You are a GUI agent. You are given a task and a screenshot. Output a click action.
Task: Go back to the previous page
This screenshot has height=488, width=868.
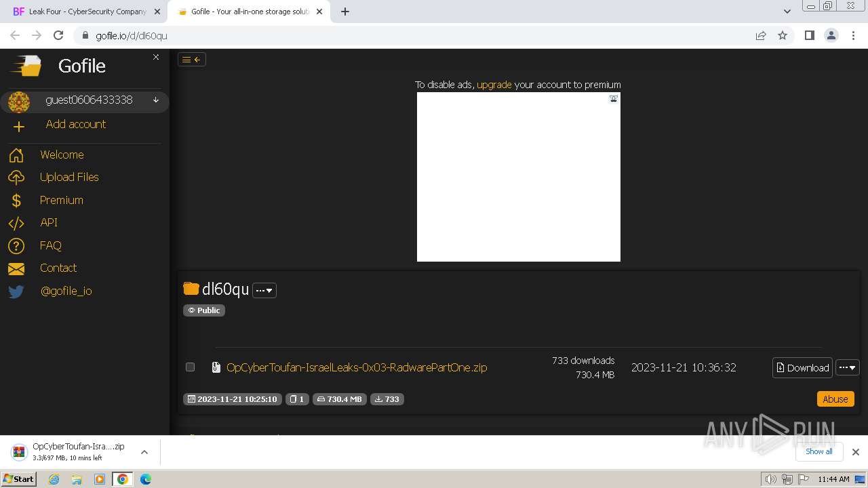pos(15,36)
